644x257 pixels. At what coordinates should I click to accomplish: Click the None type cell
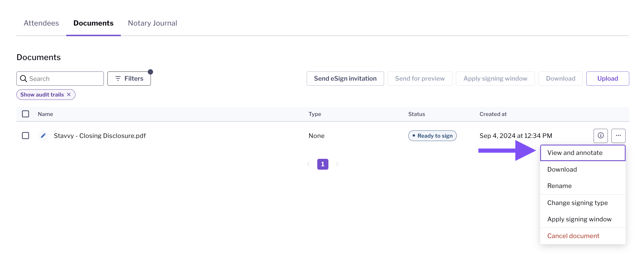click(317, 136)
